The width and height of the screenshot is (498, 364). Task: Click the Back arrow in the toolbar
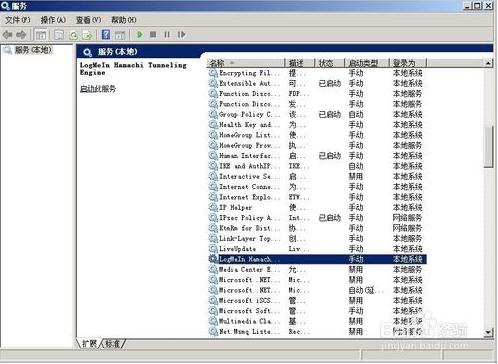pos(7,35)
